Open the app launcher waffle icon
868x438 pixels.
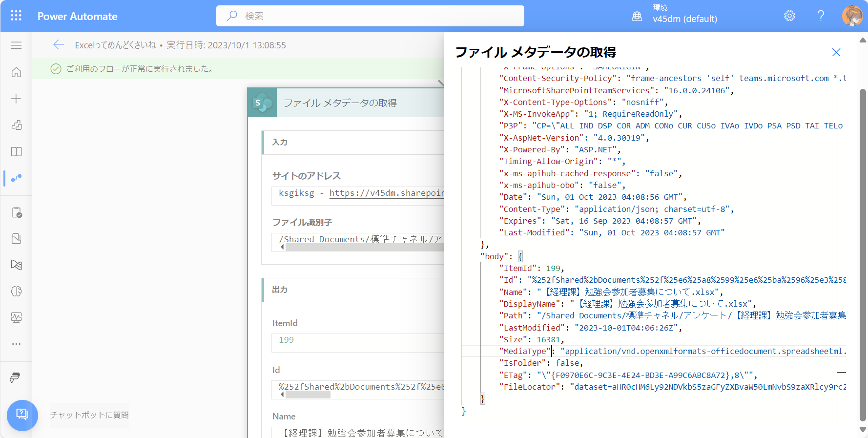click(16, 16)
